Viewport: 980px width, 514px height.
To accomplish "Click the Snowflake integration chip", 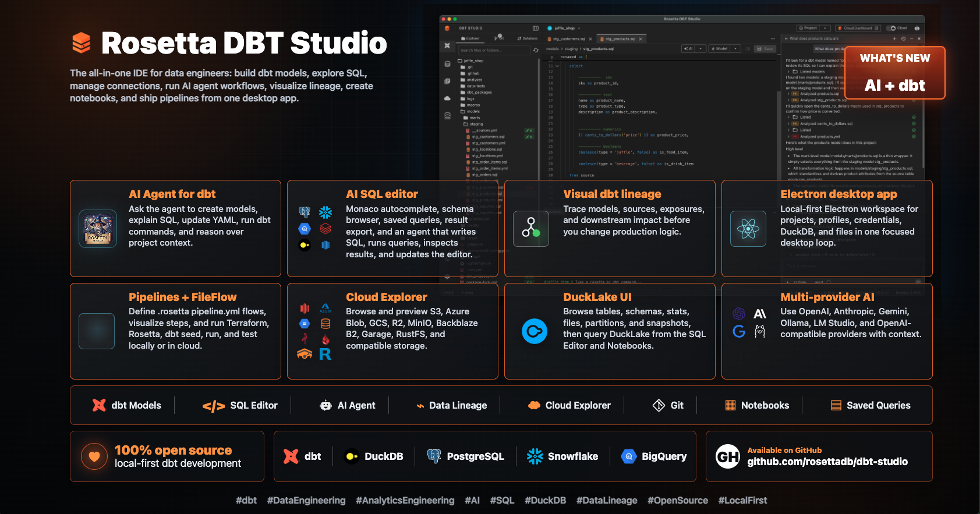I will pyautogui.click(x=562, y=456).
